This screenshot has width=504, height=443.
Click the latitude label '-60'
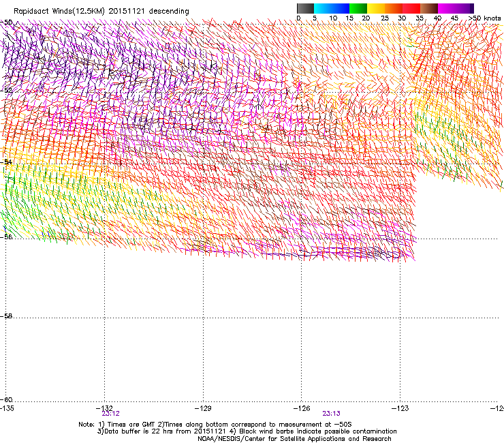(x=6, y=399)
